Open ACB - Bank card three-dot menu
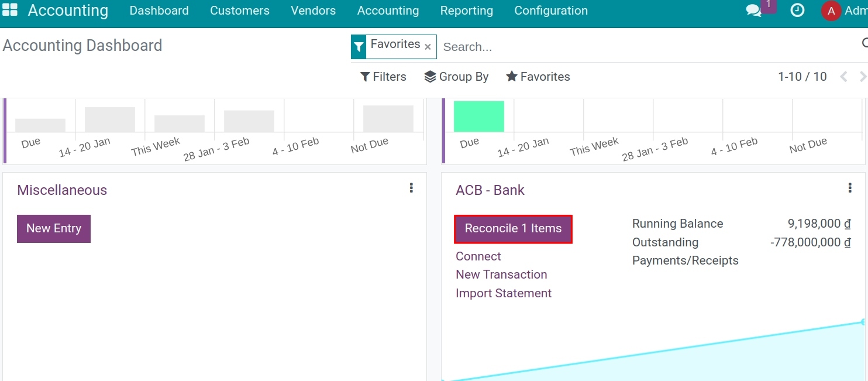This screenshot has width=868, height=381. point(850,188)
